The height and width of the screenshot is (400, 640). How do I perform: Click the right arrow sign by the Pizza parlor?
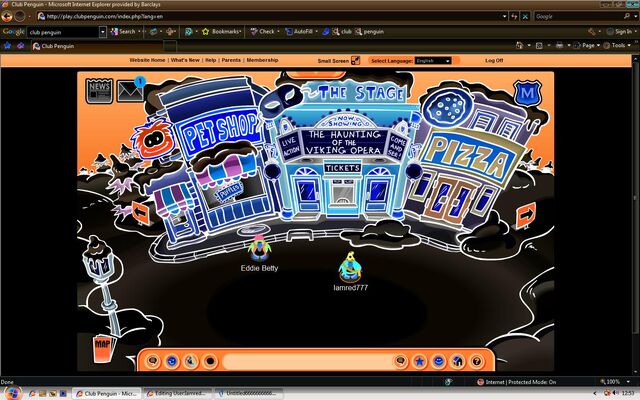click(x=526, y=215)
